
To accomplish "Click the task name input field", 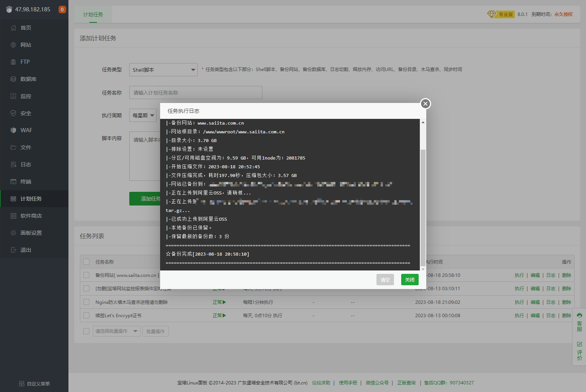I will 195,93.
